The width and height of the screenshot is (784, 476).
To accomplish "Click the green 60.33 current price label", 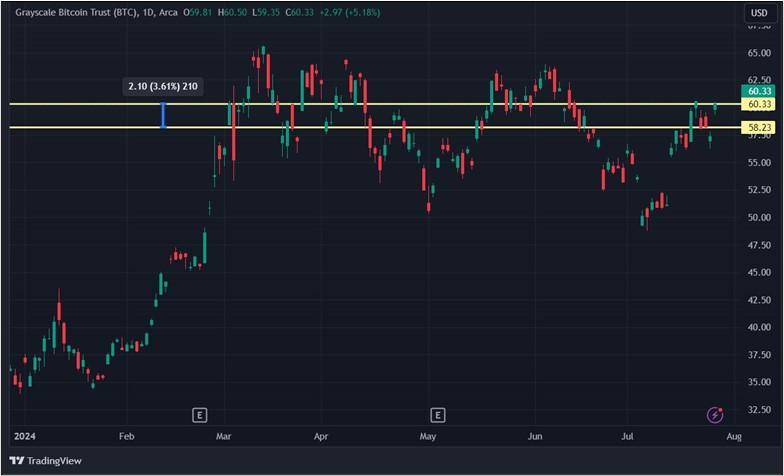I will (759, 91).
